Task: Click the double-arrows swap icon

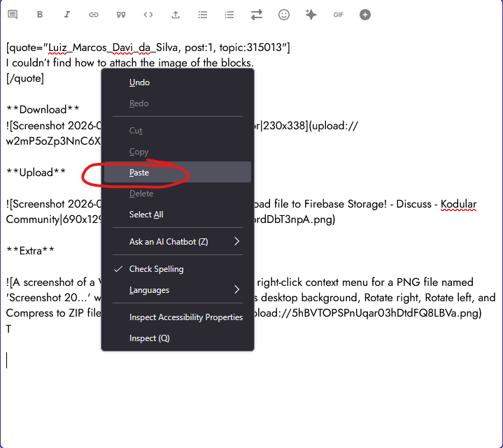Action: [257, 15]
